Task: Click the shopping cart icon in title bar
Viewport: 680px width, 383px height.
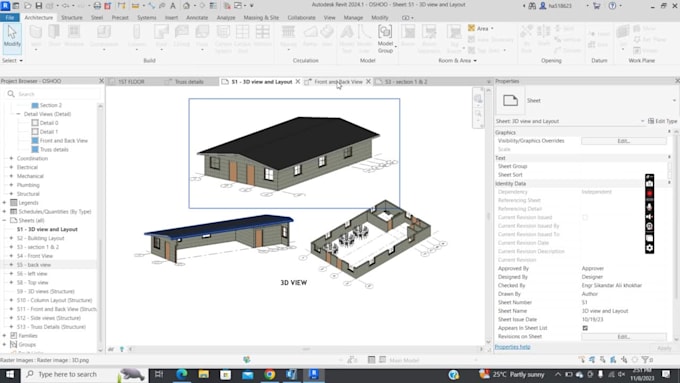Action: click(597, 6)
